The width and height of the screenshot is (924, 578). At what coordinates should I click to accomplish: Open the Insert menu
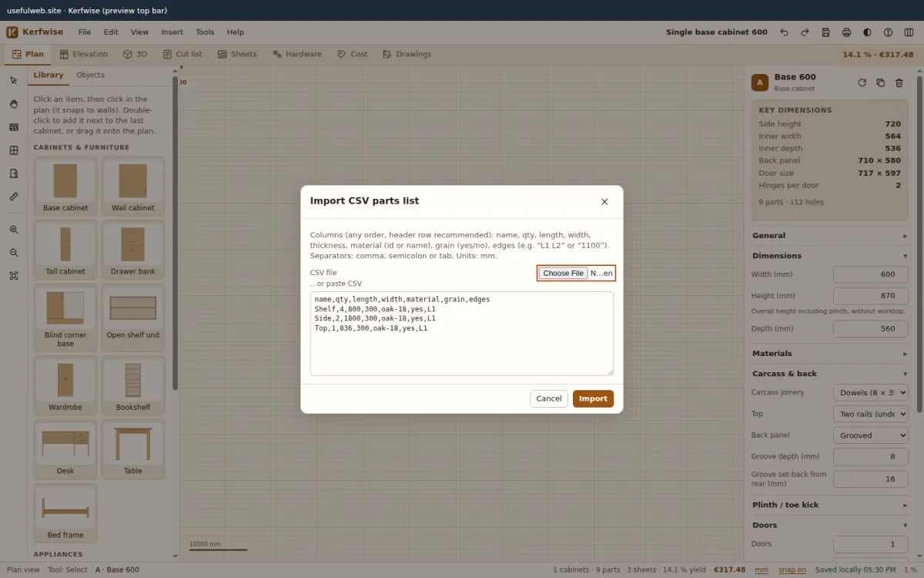pos(172,32)
